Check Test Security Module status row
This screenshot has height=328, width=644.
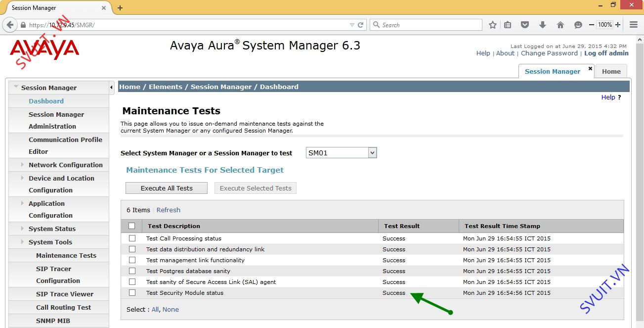coord(132,292)
